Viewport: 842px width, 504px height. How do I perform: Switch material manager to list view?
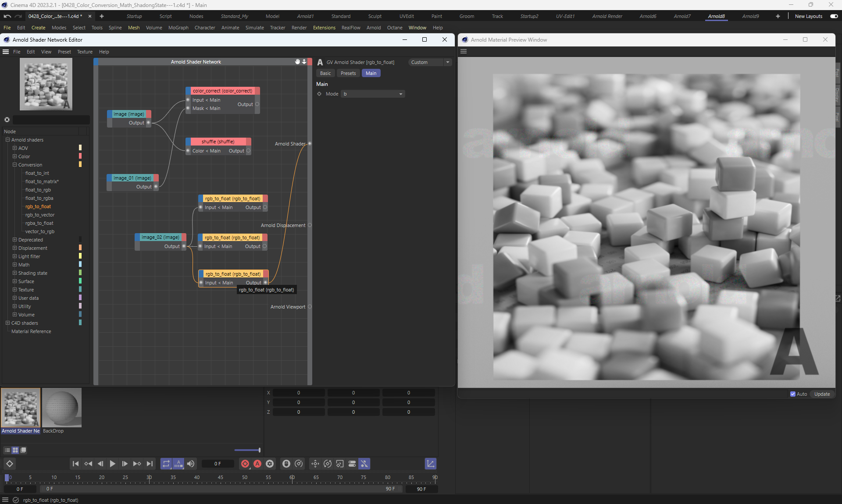[7, 450]
